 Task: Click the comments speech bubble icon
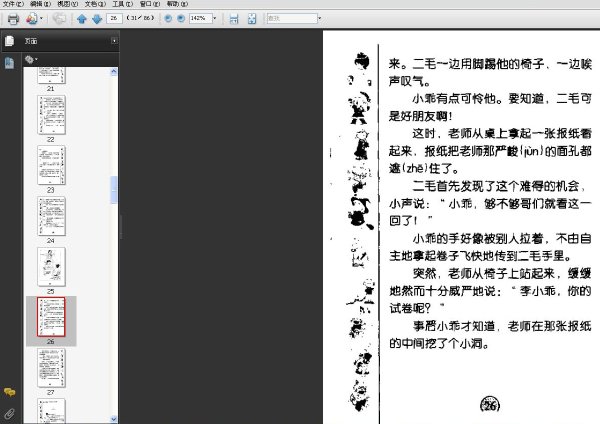10,392
